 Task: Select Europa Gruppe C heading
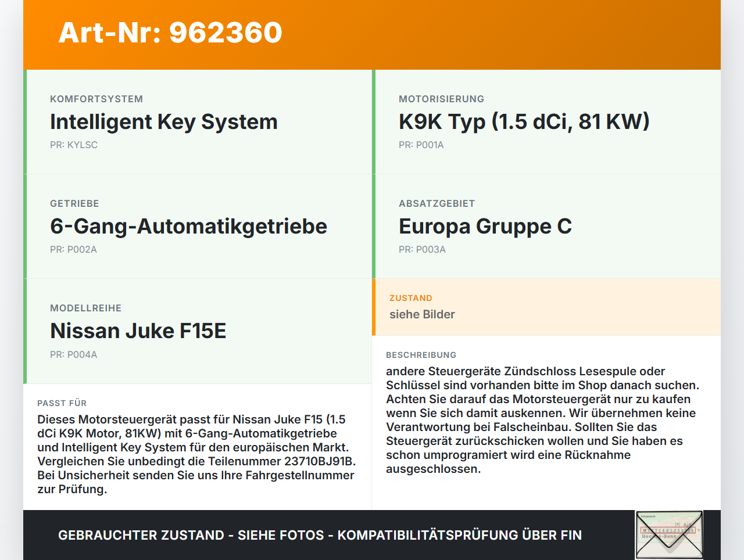(x=485, y=226)
